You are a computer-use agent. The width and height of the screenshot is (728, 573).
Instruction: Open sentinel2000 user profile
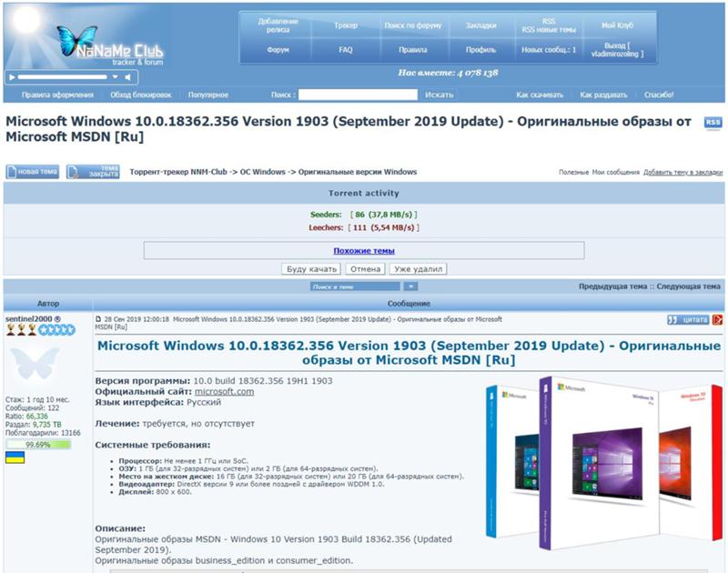tap(29, 318)
